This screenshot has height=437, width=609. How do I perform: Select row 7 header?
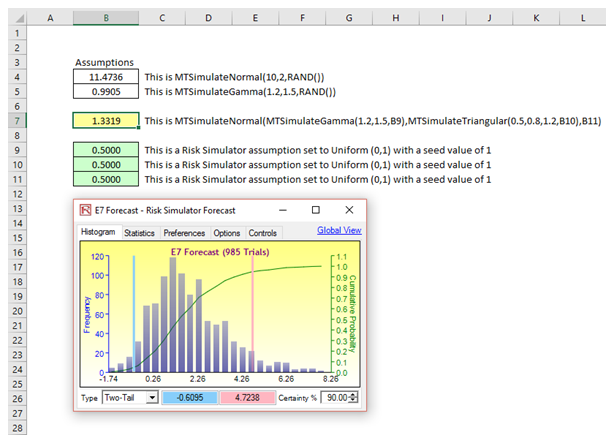point(17,121)
